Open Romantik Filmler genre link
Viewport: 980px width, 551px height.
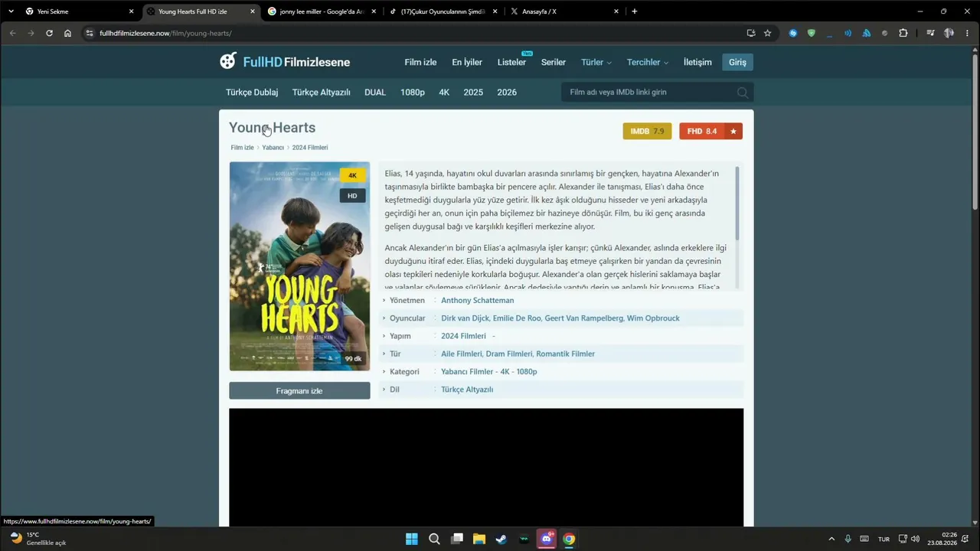(565, 354)
